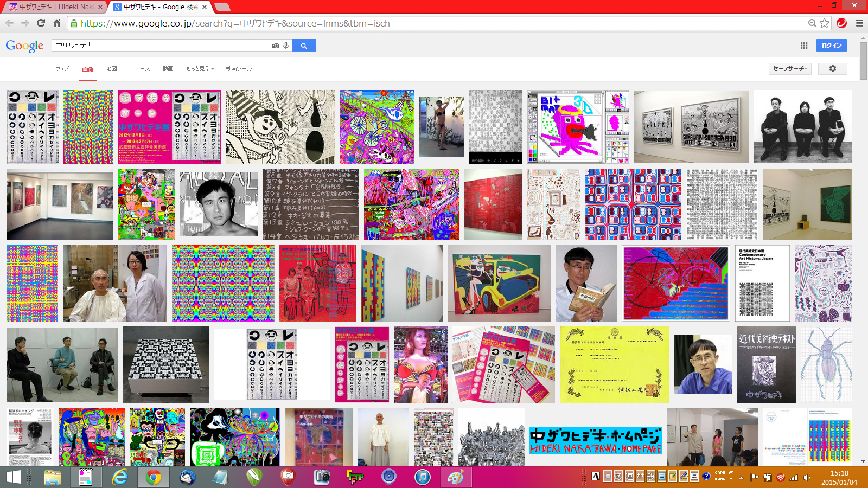
Task: Click the IME 般 conversion mode button
Action: pyautogui.click(x=651, y=477)
